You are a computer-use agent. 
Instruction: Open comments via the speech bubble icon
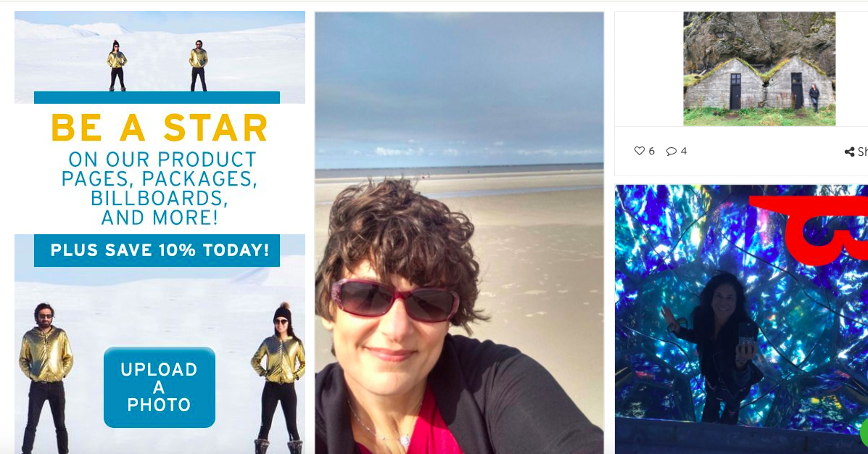click(x=671, y=151)
